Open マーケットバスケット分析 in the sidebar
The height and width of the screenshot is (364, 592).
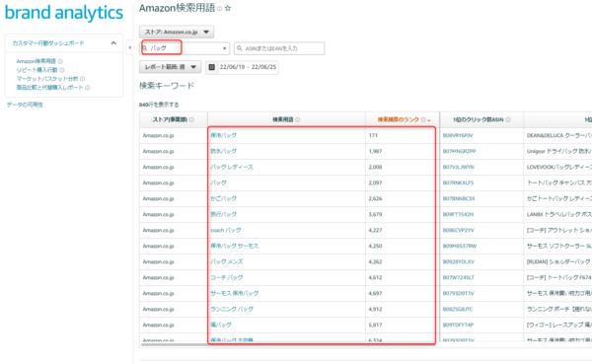point(46,79)
